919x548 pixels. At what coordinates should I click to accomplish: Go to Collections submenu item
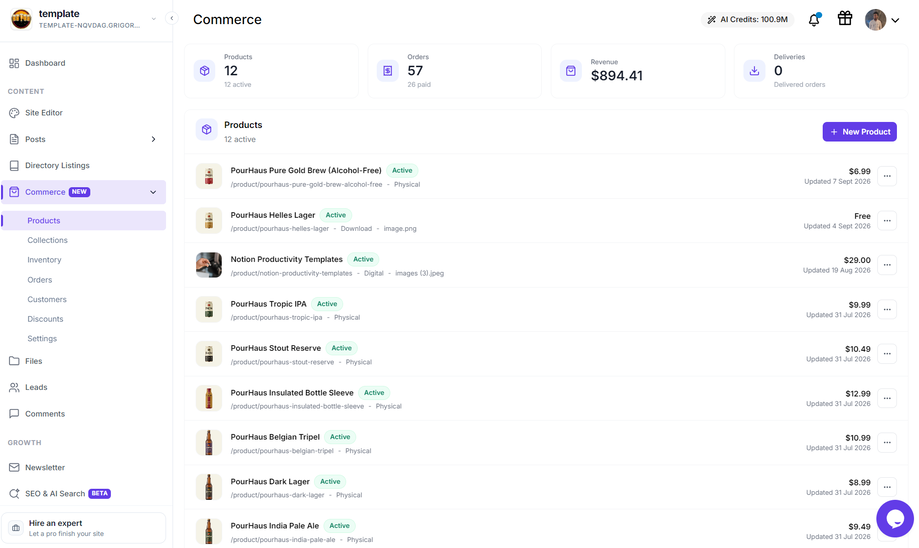point(47,240)
